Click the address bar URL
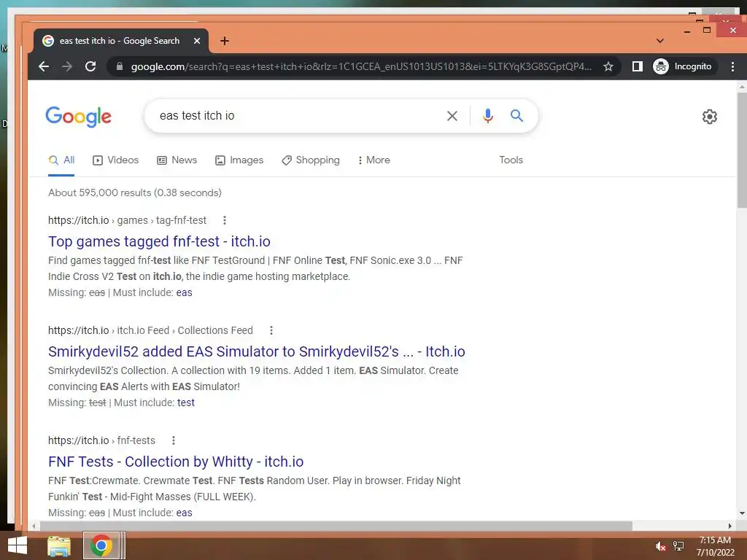Viewport: 747px width, 560px height. pyautogui.click(x=361, y=66)
